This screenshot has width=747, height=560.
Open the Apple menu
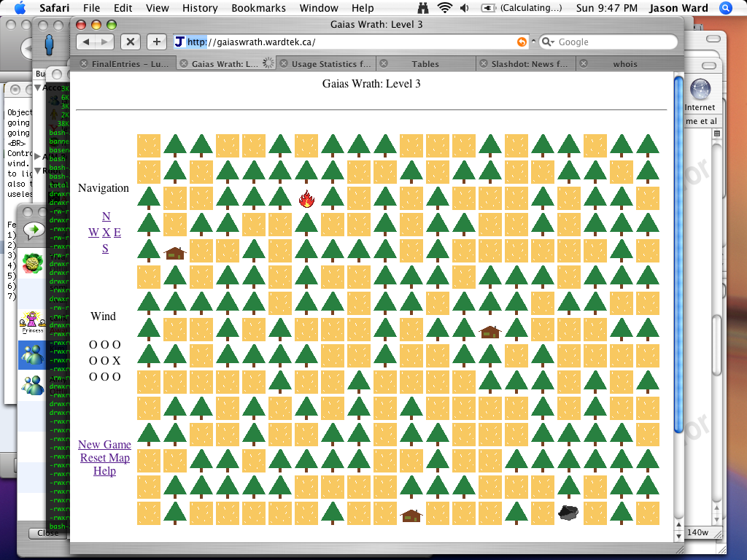click(x=20, y=8)
